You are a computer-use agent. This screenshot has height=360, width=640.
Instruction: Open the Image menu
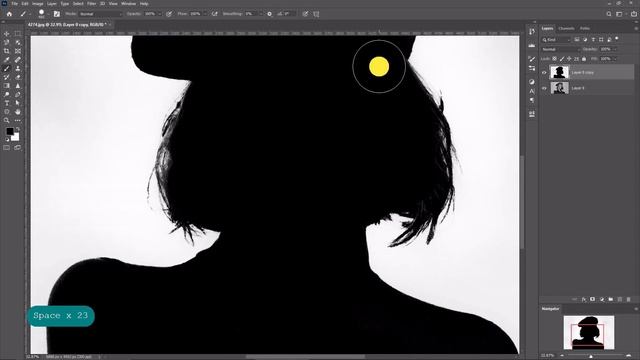[38, 4]
